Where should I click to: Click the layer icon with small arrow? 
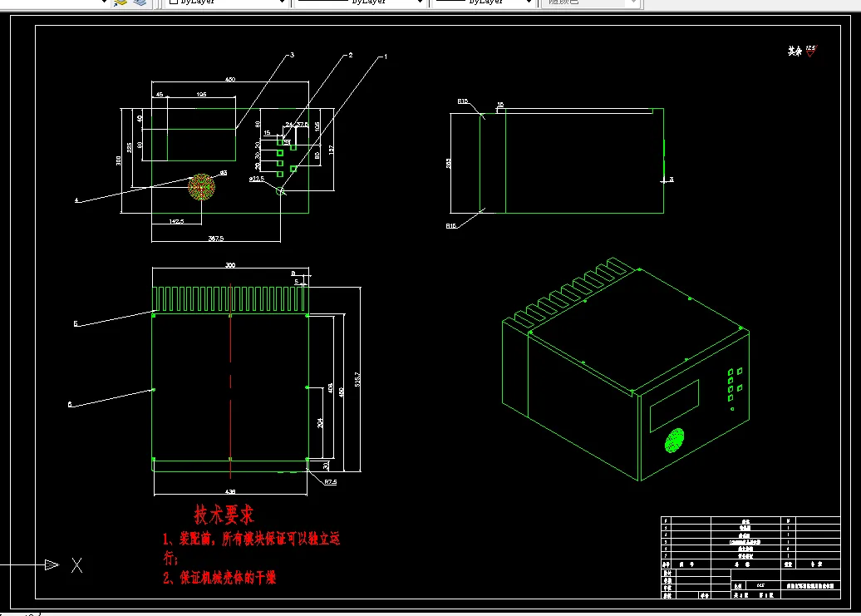click(x=121, y=2)
